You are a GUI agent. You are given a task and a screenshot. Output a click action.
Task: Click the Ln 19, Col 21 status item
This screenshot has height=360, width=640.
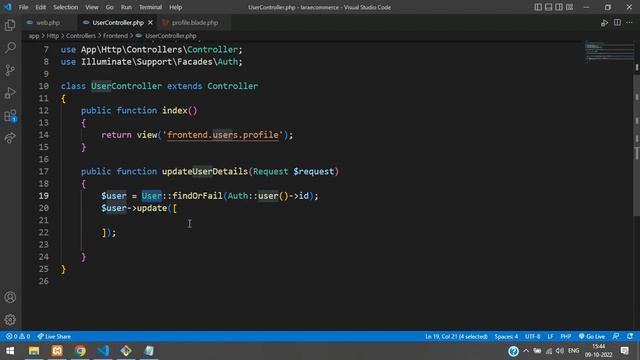click(x=456, y=336)
